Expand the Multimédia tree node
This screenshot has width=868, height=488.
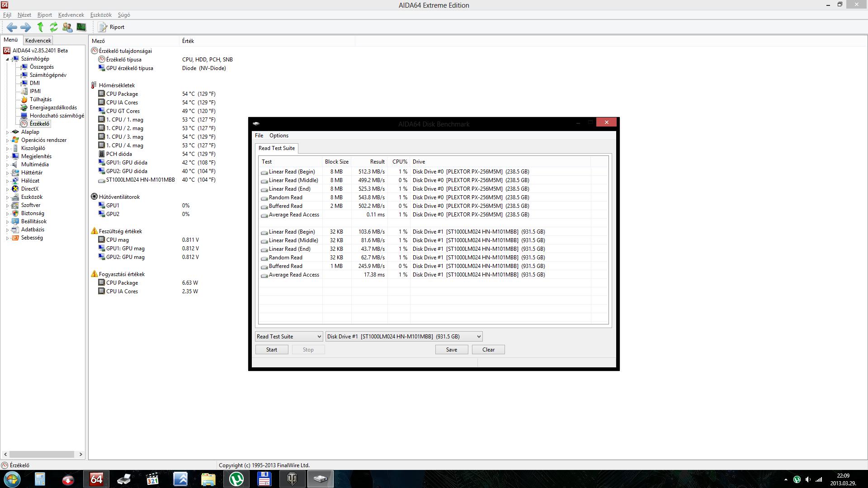(x=7, y=165)
